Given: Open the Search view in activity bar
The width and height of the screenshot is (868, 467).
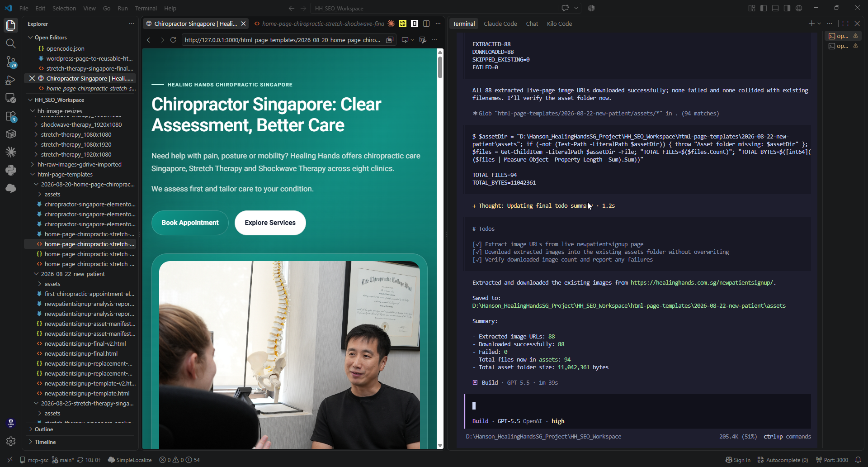Looking at the screenshot, I should 11,43.
